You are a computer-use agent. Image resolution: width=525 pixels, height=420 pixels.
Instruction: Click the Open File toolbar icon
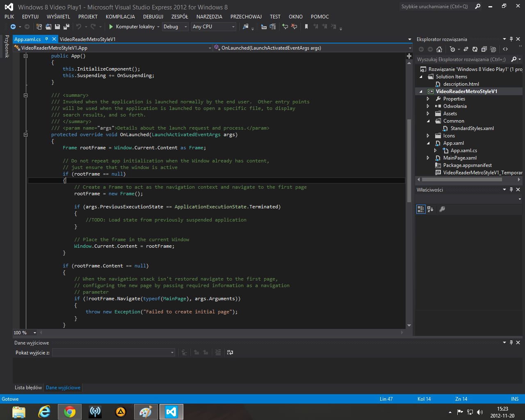[48, 27]
